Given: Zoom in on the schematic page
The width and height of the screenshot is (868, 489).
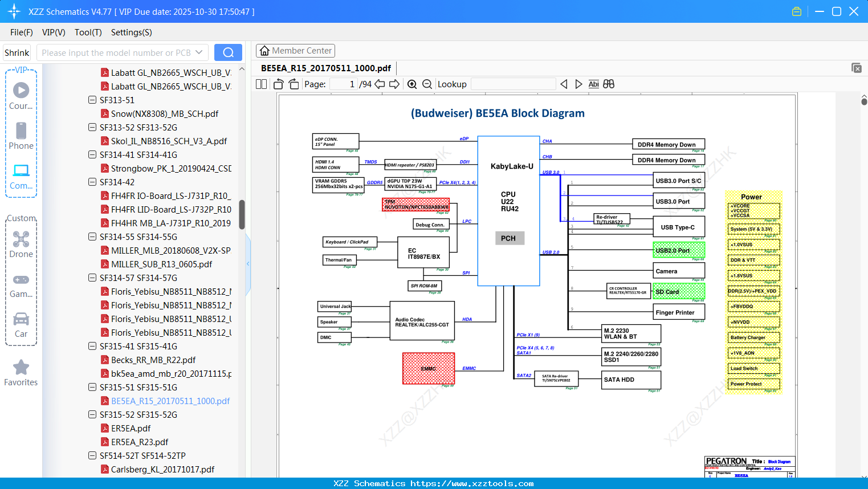Looking at the screenshot, I should (412, 84).
